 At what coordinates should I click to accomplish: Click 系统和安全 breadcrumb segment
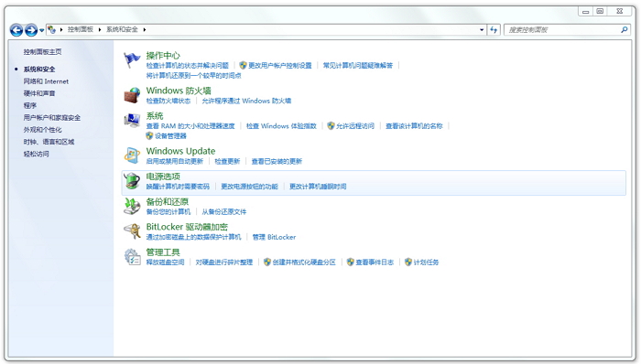(x=122, y=29)
